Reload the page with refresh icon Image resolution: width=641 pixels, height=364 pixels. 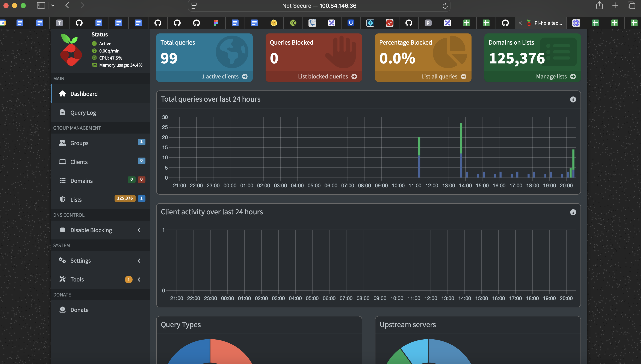point(445,6)
